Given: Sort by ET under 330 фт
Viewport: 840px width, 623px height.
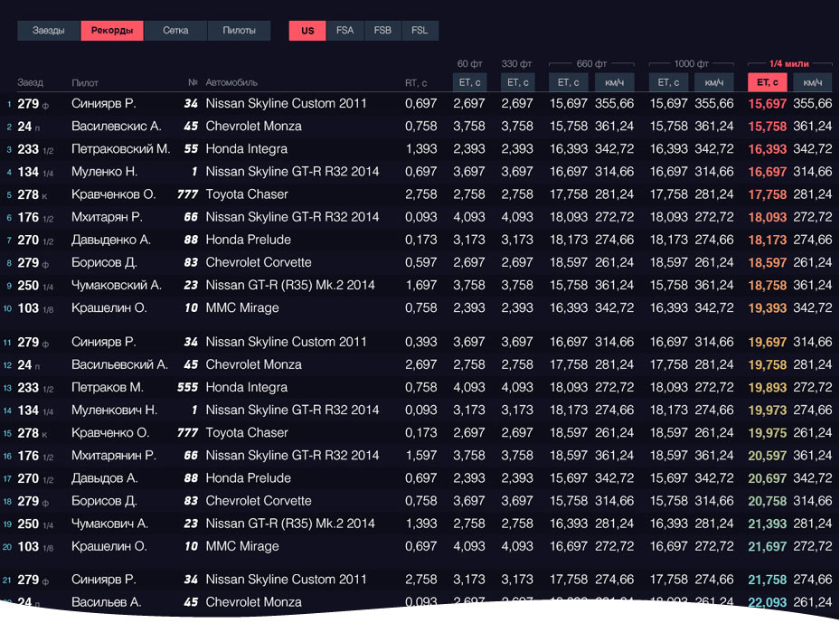Looking at the screenshot, I should (x=516, y=82).
